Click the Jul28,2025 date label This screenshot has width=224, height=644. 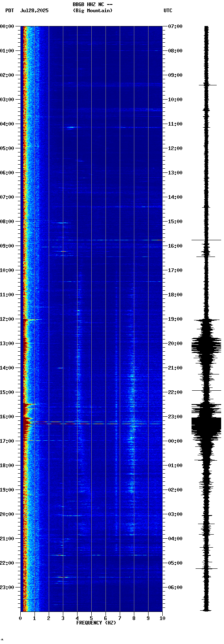(34, 11)
